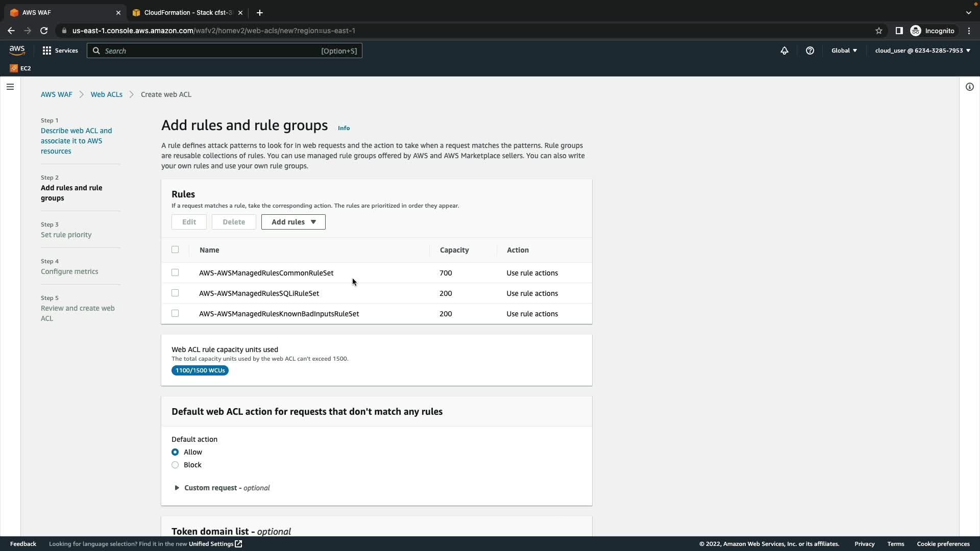Open the EC2 shortcut in favorites bar

20,68
